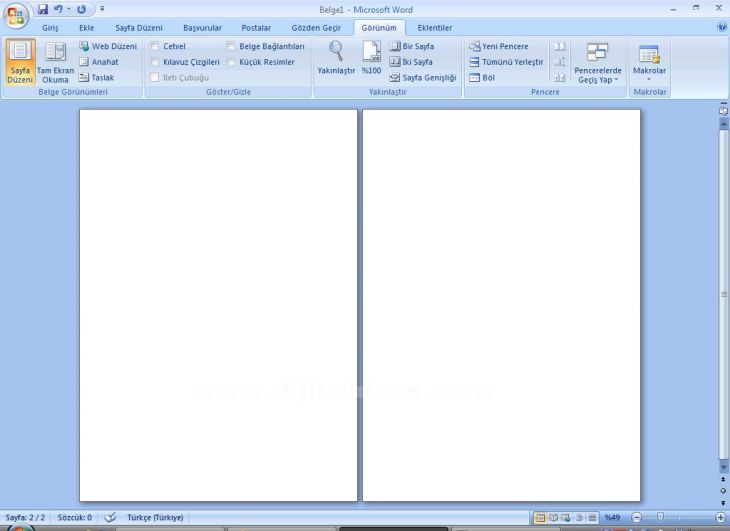The height and width of the screenshot is (531, 730).
Task: Select Full Screen Reading in status bar
Action: click(x=553, y=518)
